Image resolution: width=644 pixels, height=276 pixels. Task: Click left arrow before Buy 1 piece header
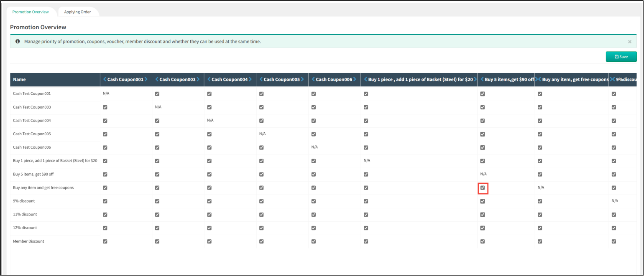tap(365, 79)
